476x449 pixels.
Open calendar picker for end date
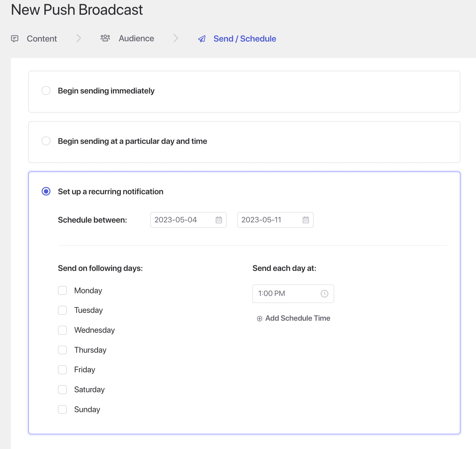306,220
